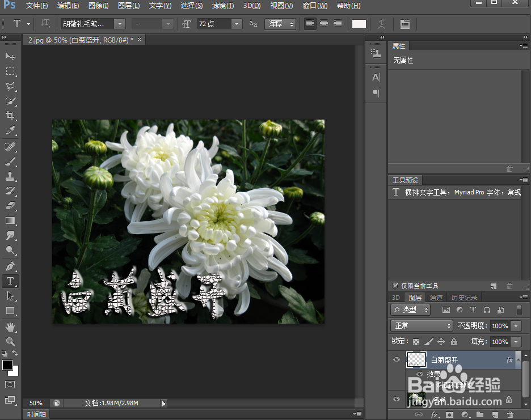The width and height of the screenshot is (531, 420).
Task: Switch to the 历史记录 tab
Action: tap(464, 298)
